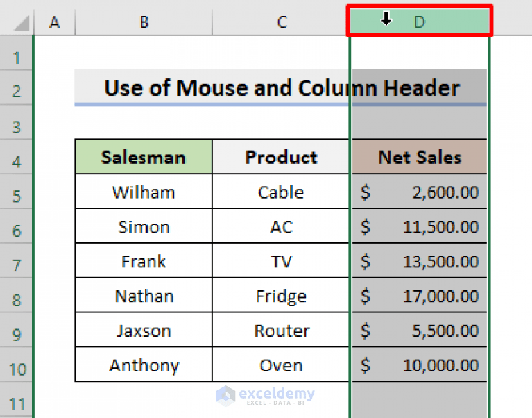The image size is (532, 418).
Task: Select the 'Frank' cell
Action: tap(144, 261)
